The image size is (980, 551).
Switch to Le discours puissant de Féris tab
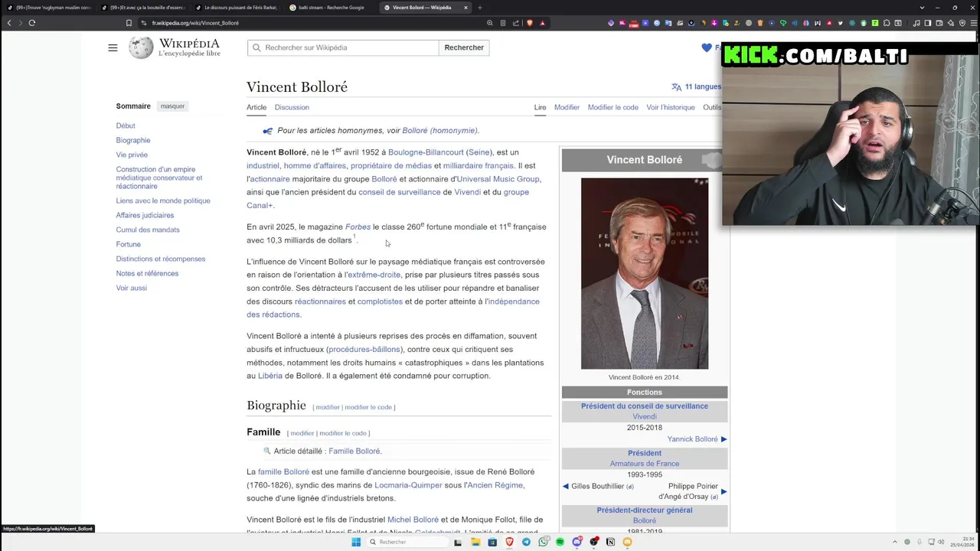(x=237, y=8)
